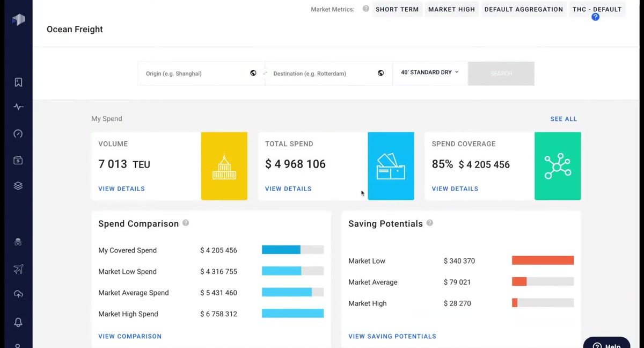Viewport: 644px width, 348px height.
Task: Click the globe icon in the Destination field
Action: 380,73
